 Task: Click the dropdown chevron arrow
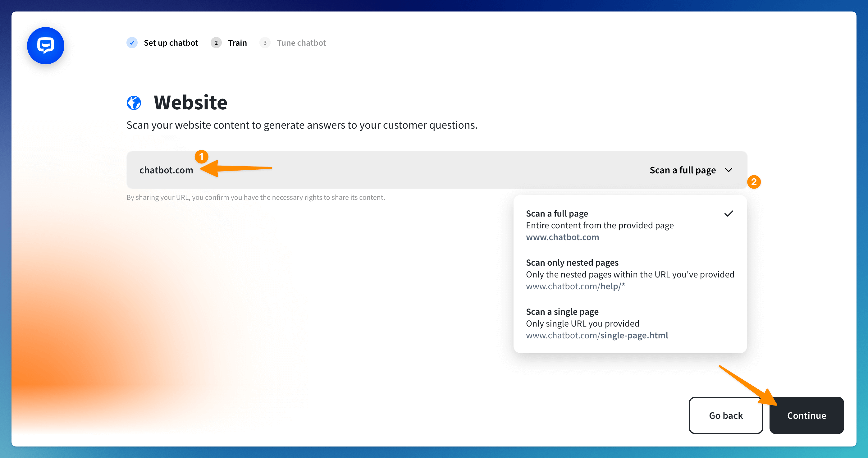click(x=729, y=170)
